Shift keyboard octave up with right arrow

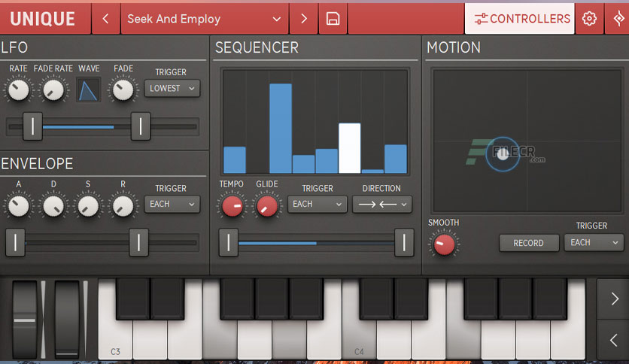[x=614, y=299]
